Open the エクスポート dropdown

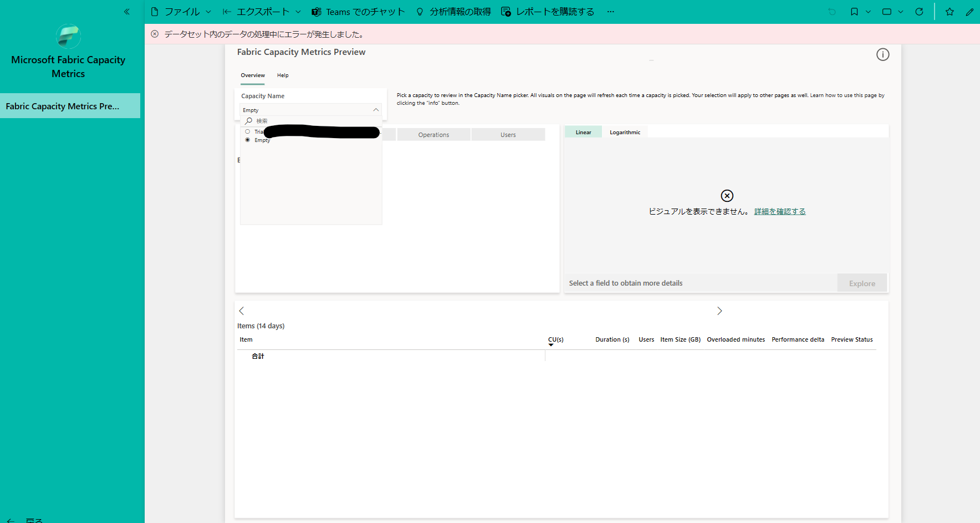(261, 11)
